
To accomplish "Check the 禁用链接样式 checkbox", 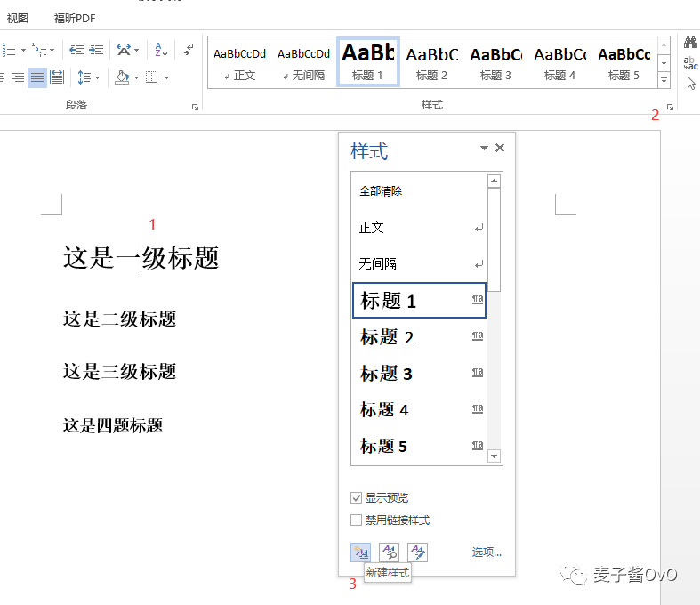I will pyautogui.click(x=356, y=520).
